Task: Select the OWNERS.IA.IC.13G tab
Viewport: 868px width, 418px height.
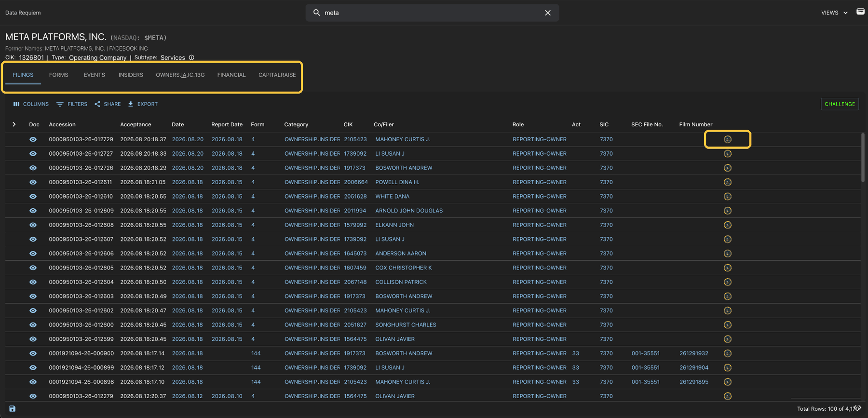Action: [x=180, y=75]
